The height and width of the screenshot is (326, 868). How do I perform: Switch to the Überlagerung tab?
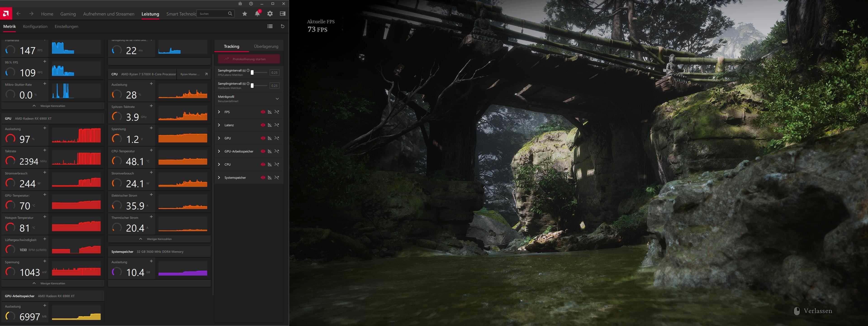click(x=266, y=47)
